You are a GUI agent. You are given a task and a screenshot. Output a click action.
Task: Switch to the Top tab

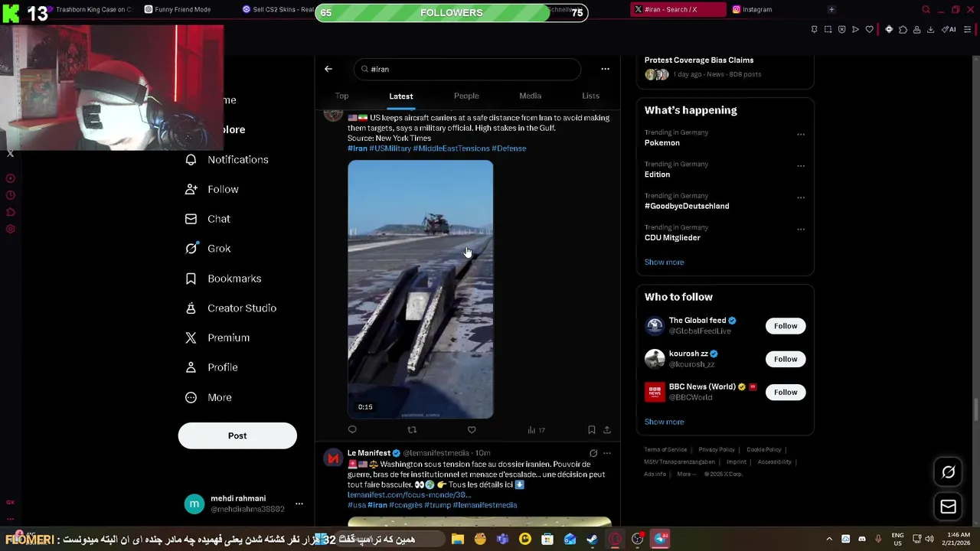coord(341,96)
